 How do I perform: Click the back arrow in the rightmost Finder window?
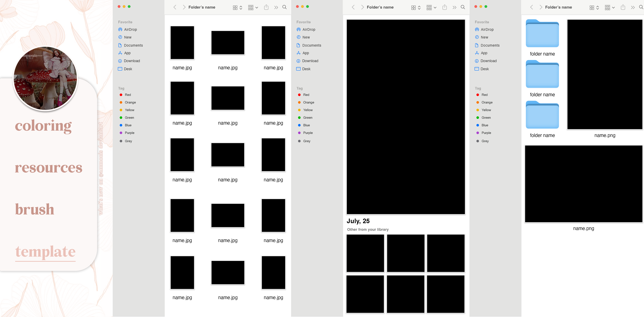point(531,7)
